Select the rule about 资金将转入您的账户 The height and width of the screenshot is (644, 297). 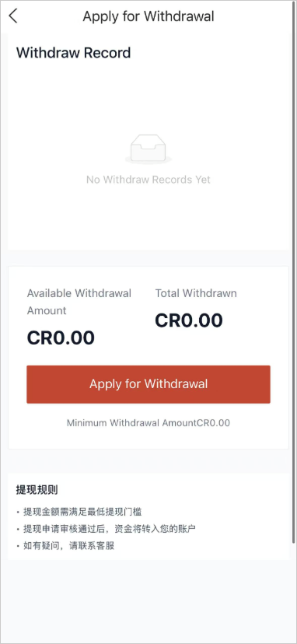(110, 529)
